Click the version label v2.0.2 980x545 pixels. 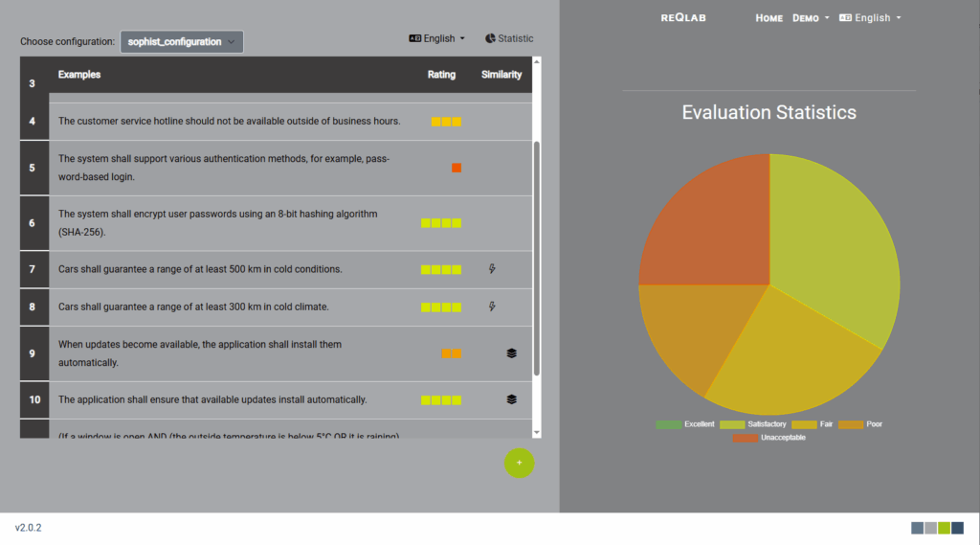(x=28, y=528)
